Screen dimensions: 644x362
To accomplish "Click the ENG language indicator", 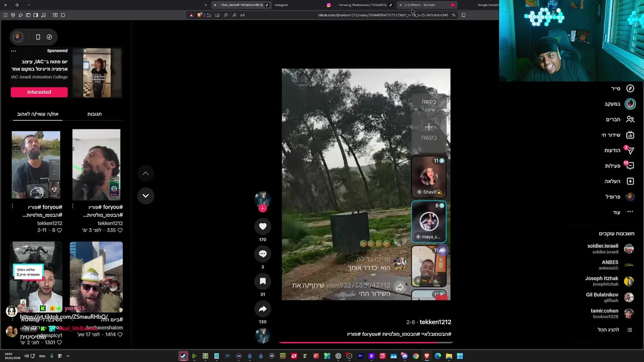I will point(42,356).
